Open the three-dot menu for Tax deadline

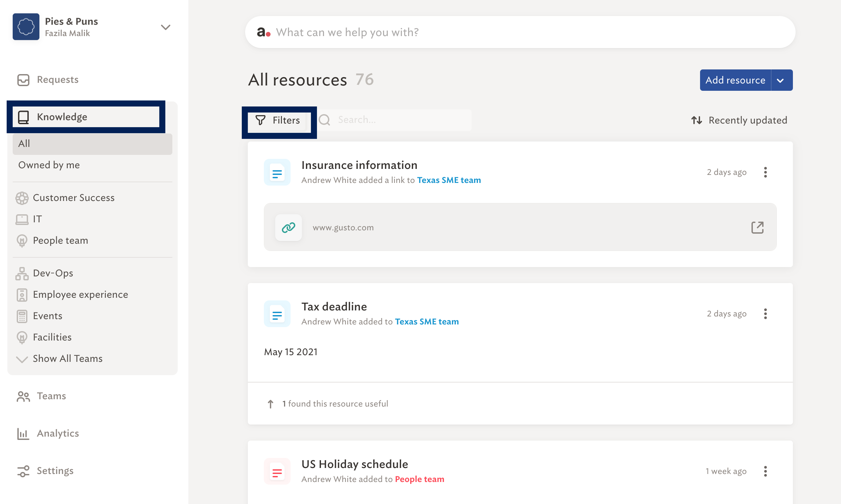pyautogui.click(x=765, y=313)
